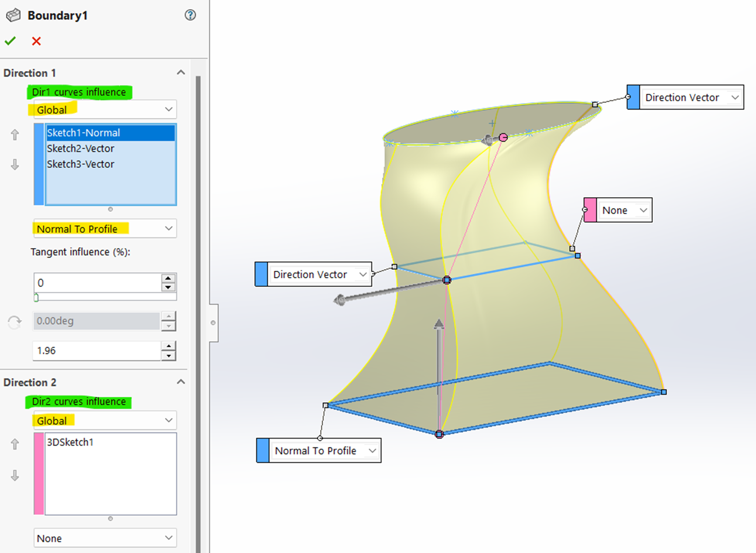
Task: Open the pink None callout dropdown in the graphics area
Action: (x=643, y=210)
